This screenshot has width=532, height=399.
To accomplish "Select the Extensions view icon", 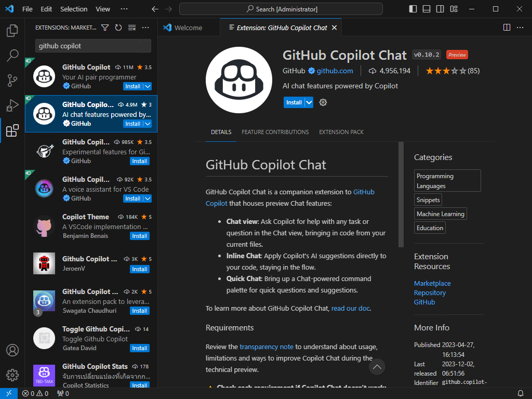I will (12, 130).
